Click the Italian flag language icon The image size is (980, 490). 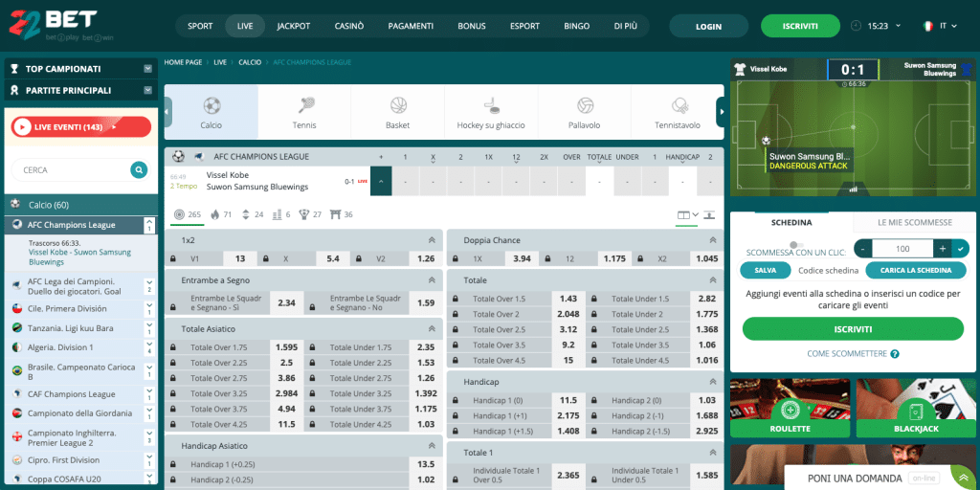point(928,26)
